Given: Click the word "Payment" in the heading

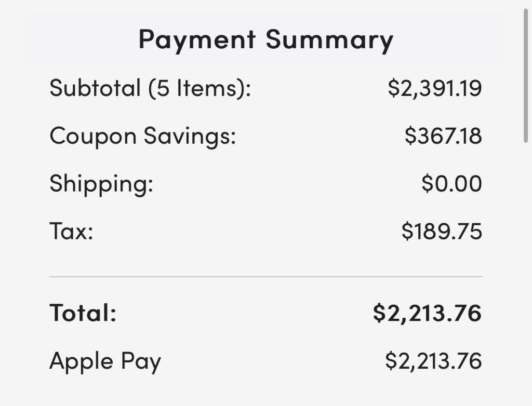Looking at the screenshot, I should click(x=197, y=40).
